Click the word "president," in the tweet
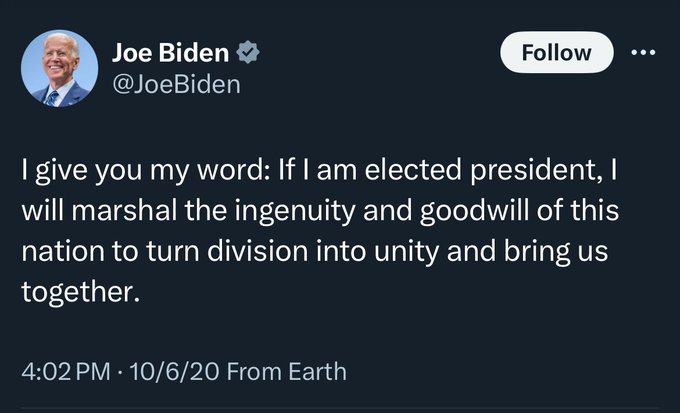The image size is (680, 413). (537, 171)
